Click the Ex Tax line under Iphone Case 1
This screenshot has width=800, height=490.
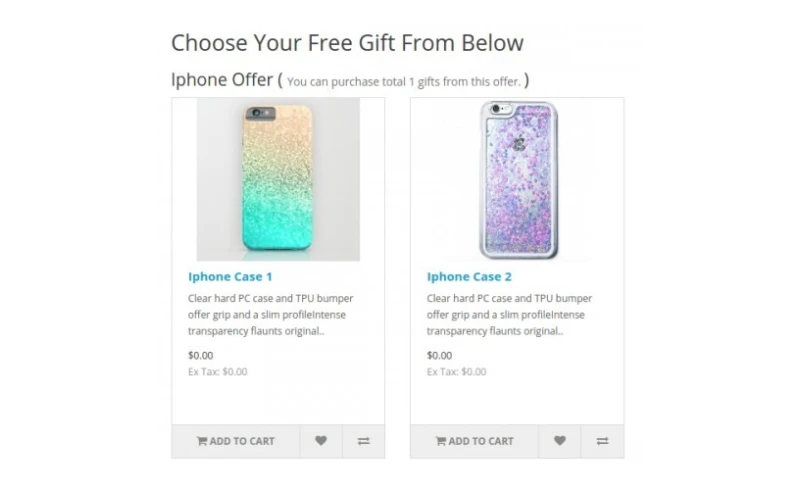(217, 372)
